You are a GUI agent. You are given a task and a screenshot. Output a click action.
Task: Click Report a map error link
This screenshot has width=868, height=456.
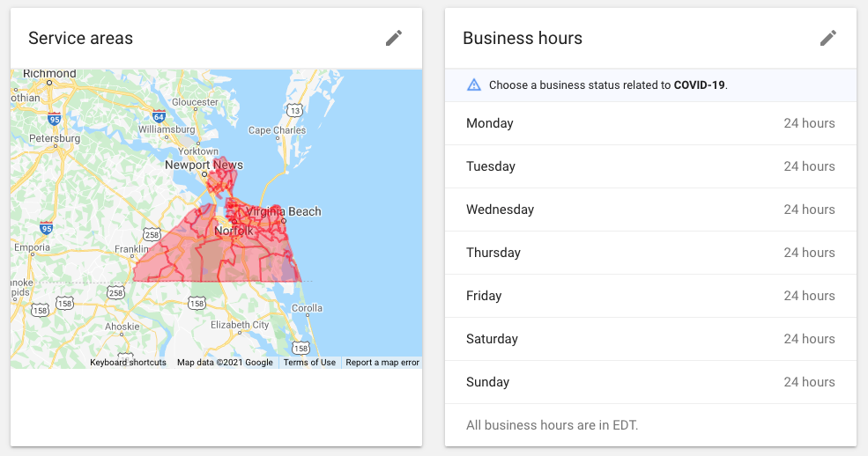point(382,363)
